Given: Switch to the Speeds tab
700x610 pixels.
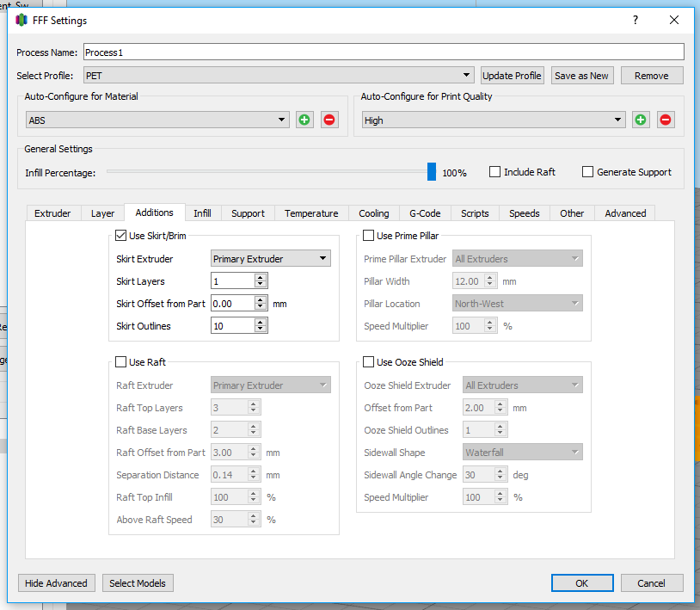Looking at the screenshot, I should (x=524, y=213).
